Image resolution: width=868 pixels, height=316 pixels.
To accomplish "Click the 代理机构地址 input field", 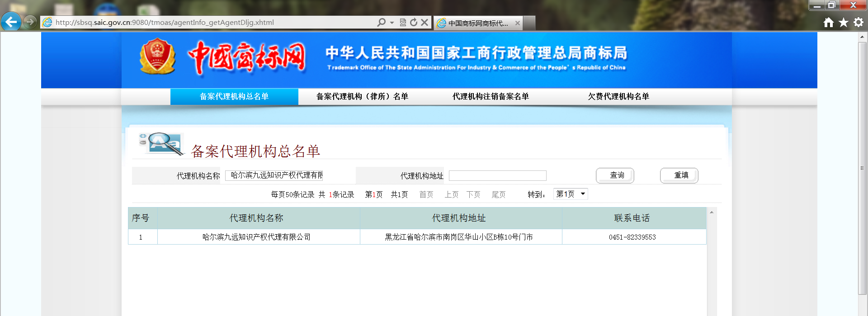I will click(497, 175).
